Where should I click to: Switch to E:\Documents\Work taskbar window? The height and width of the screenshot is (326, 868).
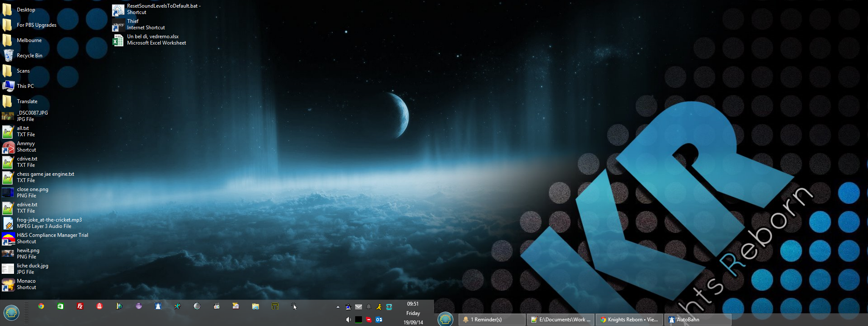561,320
